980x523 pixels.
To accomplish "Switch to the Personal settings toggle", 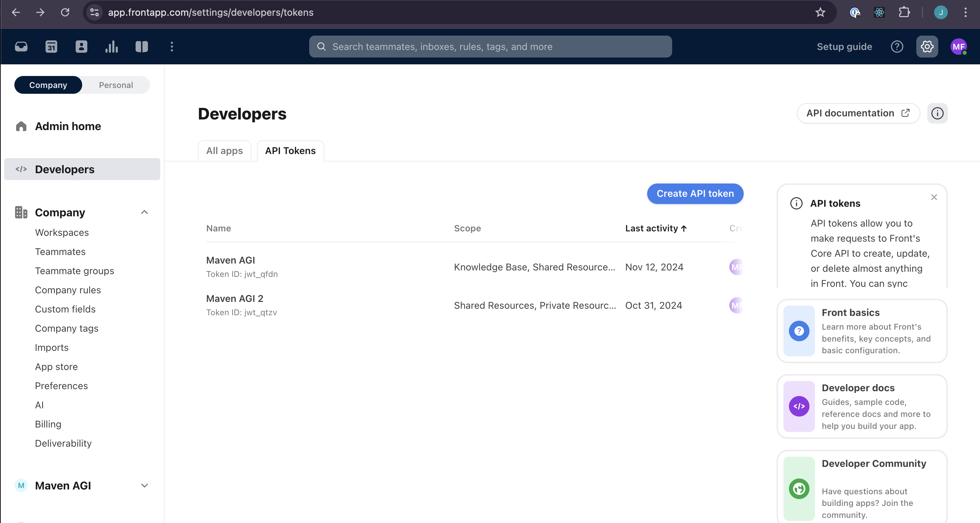I will pos(116,85).
